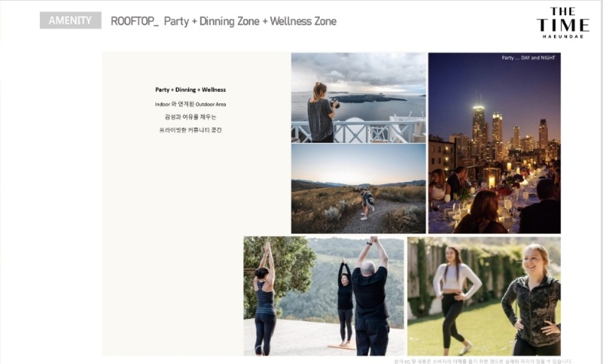Viewport: 603px width, 364px height.
Task: Click THE TIME HAEUNDAE logo
Action: (x=562, y=23)
